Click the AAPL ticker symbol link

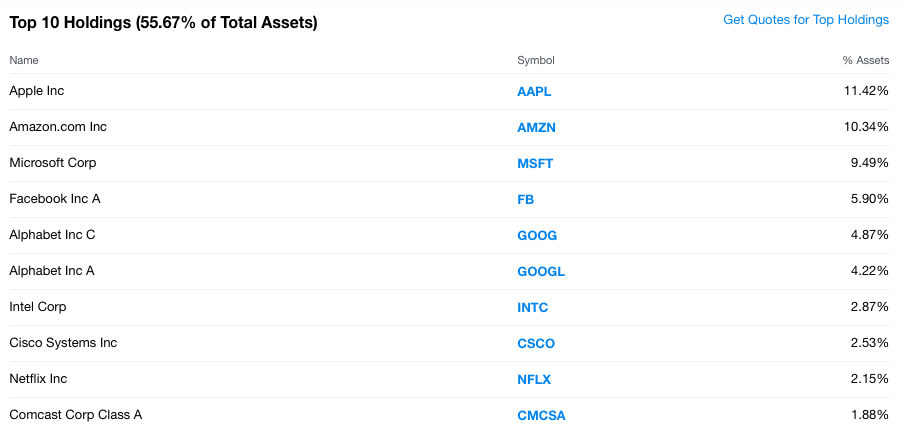pyautogui.click(x=534, y=91)
